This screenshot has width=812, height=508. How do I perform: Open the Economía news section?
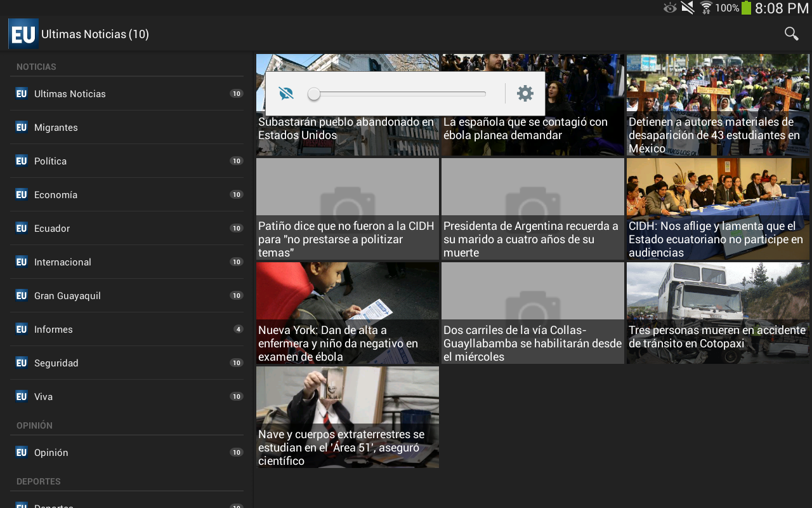56,195
